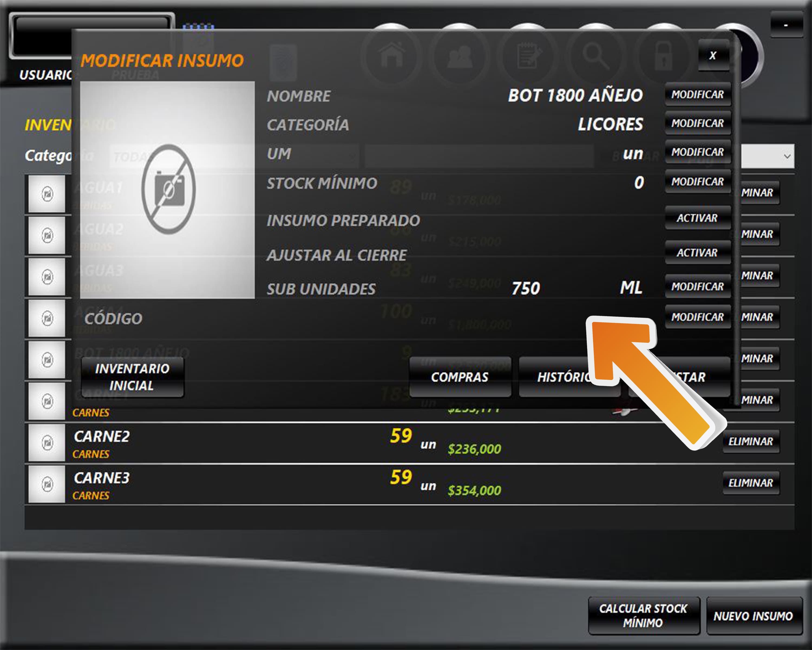Viewport: 812px width, 650px height.
Task: Delete the CARNE2 item with Eliminar
Action: 751,441
